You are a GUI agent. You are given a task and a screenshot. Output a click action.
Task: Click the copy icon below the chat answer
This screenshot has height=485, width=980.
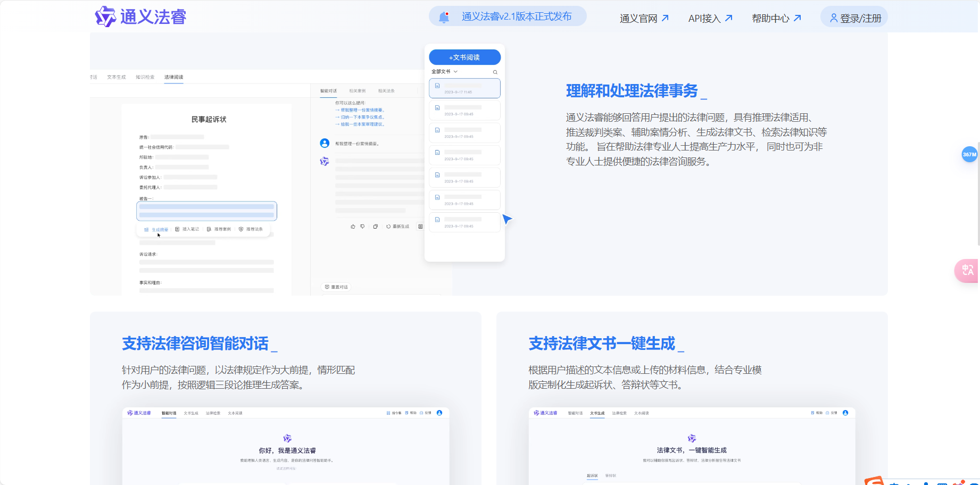[x=375, y=226]
